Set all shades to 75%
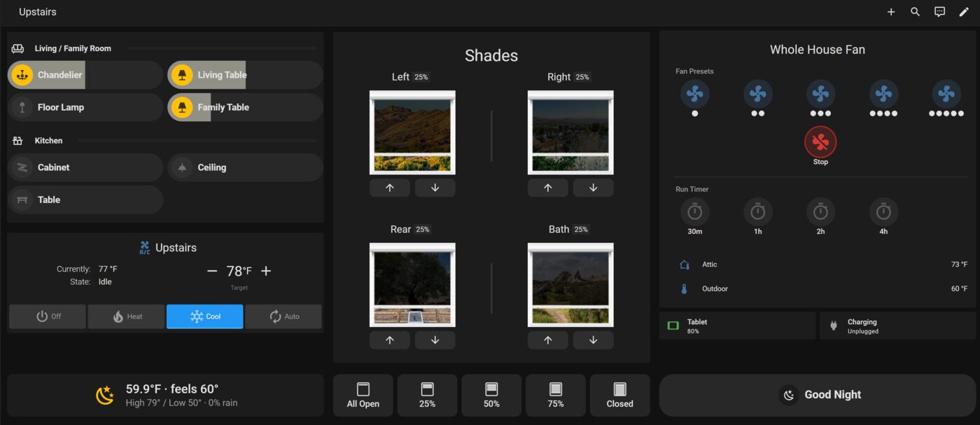This screenshot has width=980, height=425. [x=556, y=396]
